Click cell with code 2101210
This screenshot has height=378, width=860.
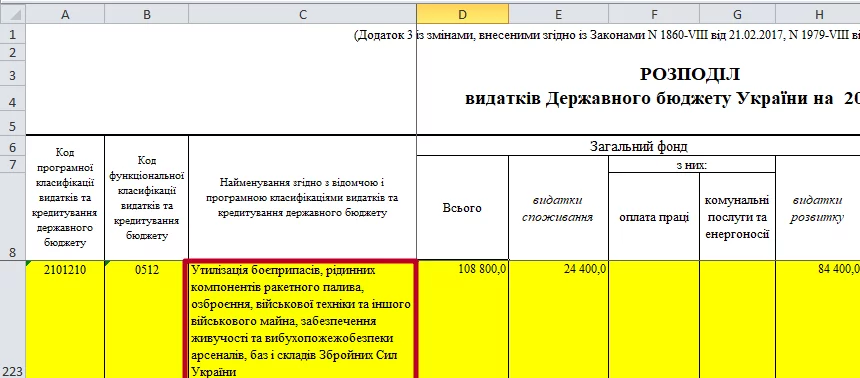[65, 319]
